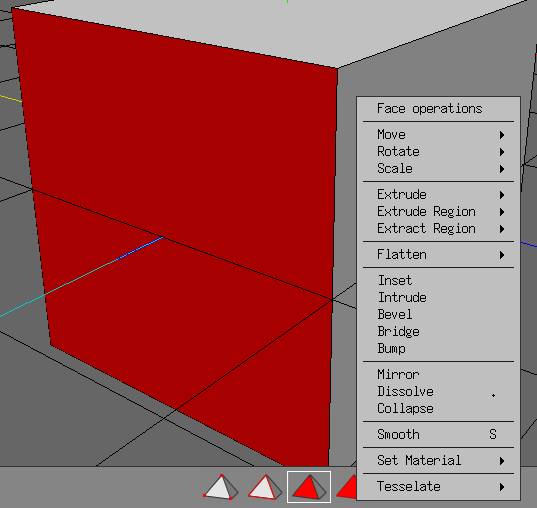Image resolution: width=537 pixels, height=508 pixels.
Task: Select the body selection mode icon
Action: tap(347, 487)
